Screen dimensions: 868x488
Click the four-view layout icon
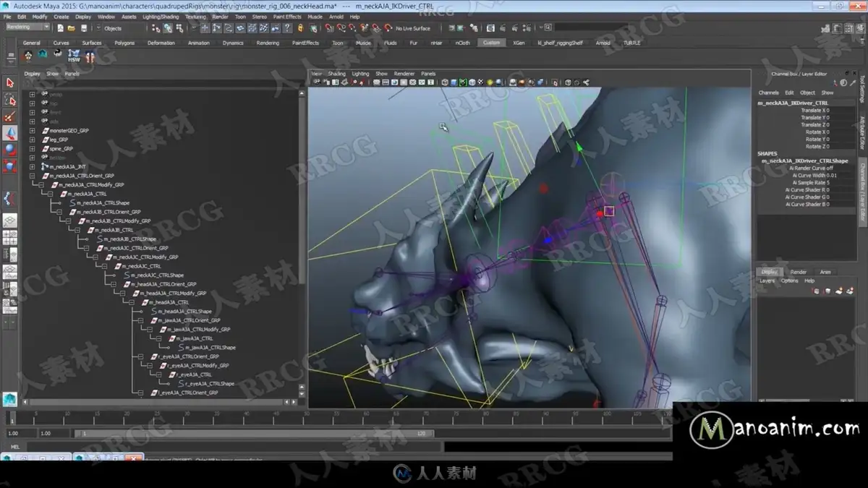(x=10, y=237)
